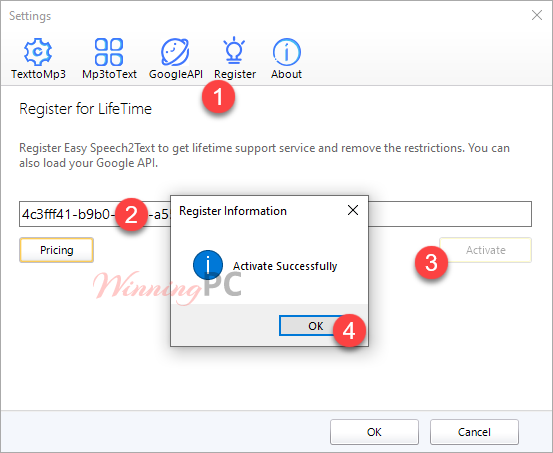Click the 'Register Information' dialog title
The width and height of the screenshot is (553, 453).
(x=233, y=211)
